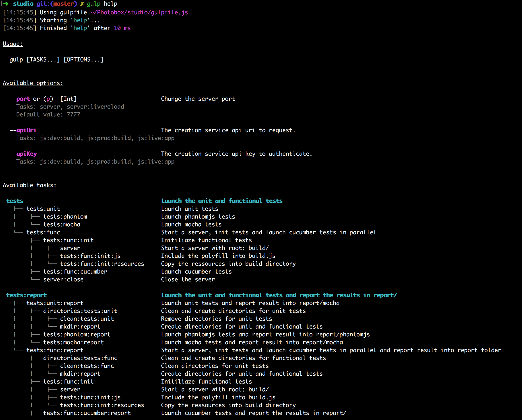Click the '--port' option name
522x420 pixels.
pyautogui.click(x=20, y=99)
